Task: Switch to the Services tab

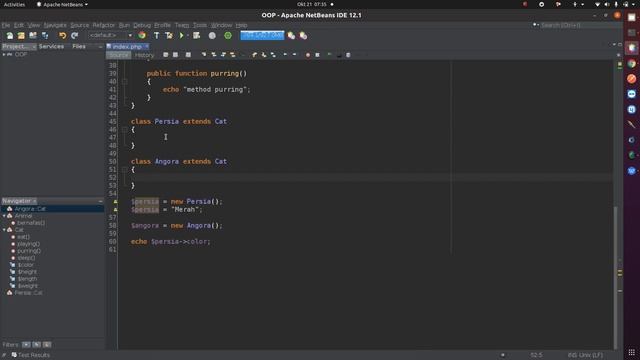Action: click(51, 47)
